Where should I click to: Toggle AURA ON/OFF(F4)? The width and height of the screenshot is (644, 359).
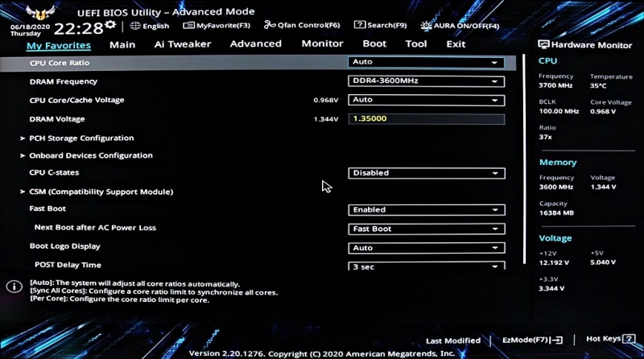[x=460, y=26]
